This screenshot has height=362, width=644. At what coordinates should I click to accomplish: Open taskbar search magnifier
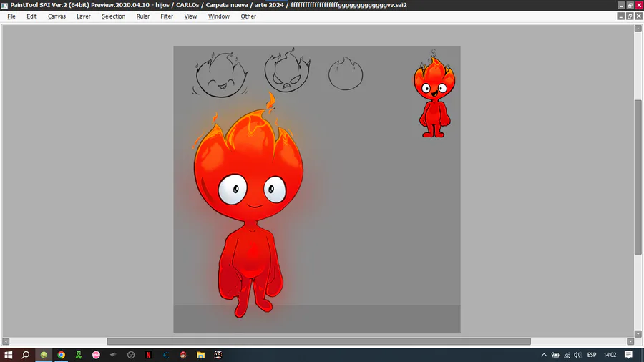pyautogui.click(x=26, y=355)
